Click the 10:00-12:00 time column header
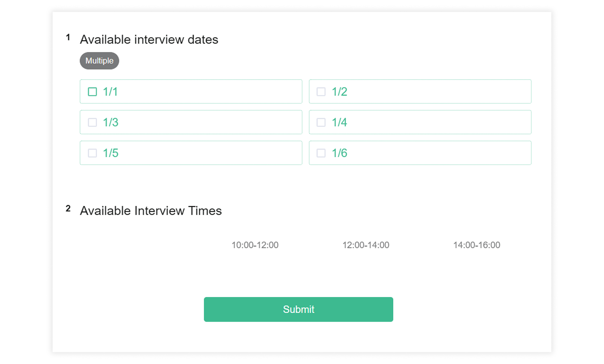Viewport: 604px width, 364px height. coord(255,245)
